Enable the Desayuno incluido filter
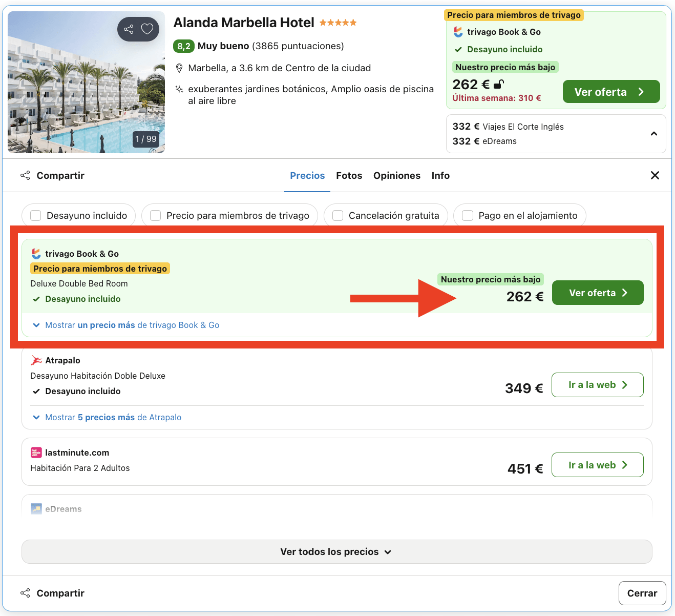 (35, 215)
